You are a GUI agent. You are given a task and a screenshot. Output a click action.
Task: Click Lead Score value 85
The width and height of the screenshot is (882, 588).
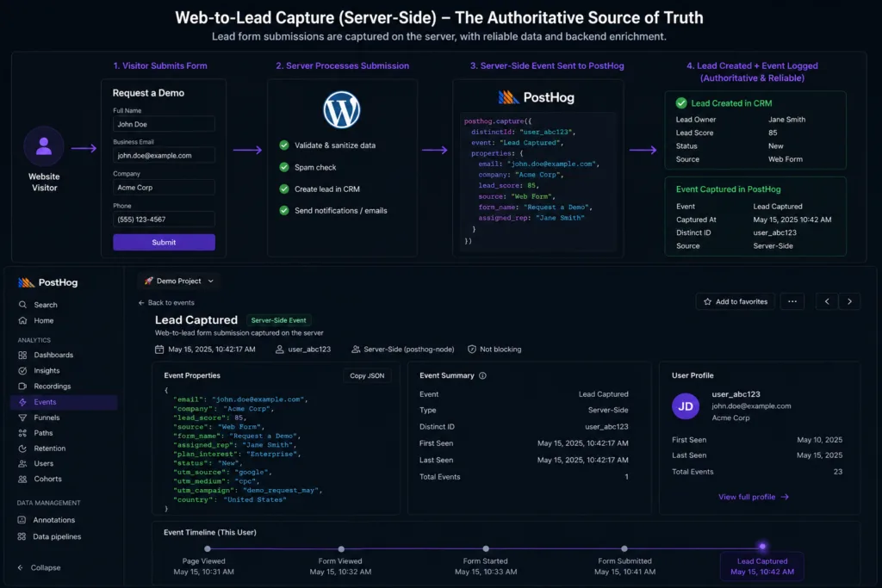[773, 133]
